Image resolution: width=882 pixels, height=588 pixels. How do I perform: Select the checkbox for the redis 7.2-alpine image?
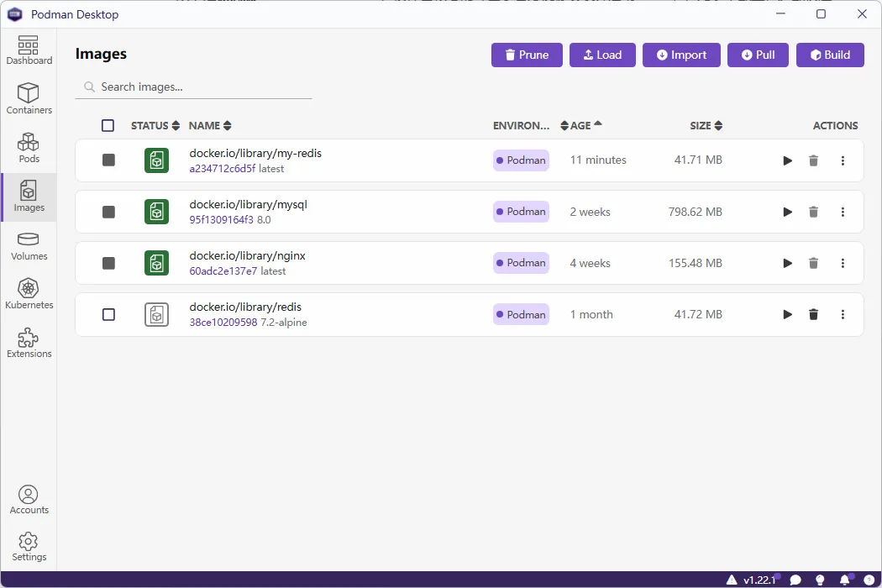coord(108,314)
